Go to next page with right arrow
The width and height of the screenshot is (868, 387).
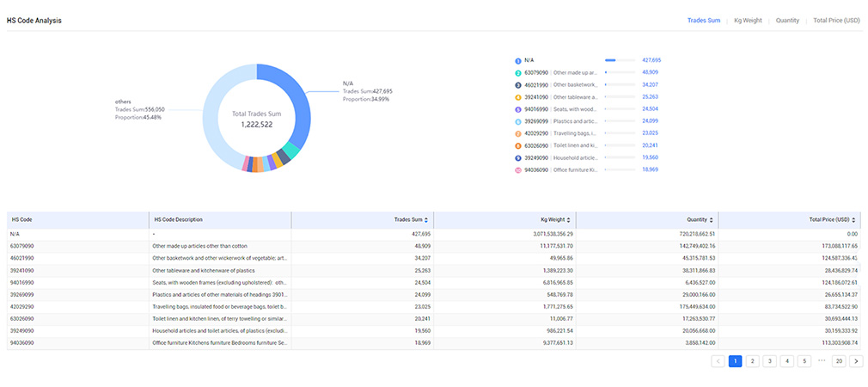point(855,361)
